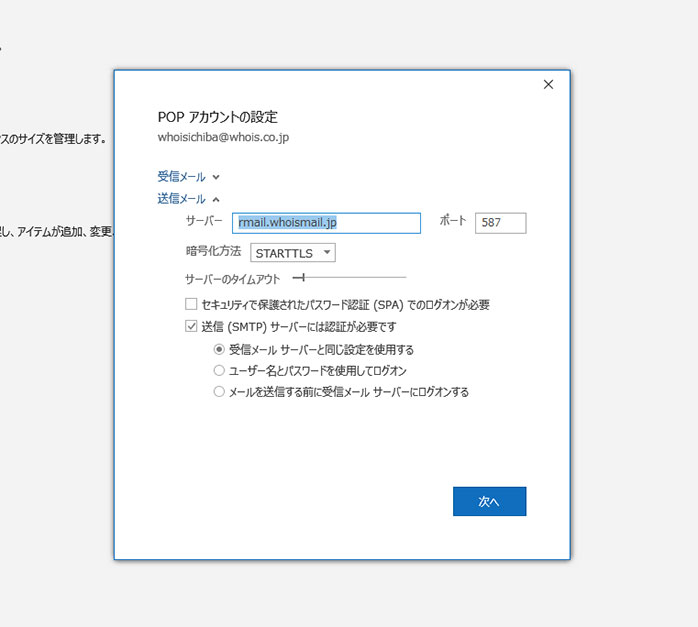Viewport: 698px width, 627px height.
Task: Uncheck 送信 (SMTP) サーバーには認証が必要です
Action: (191, 326)
